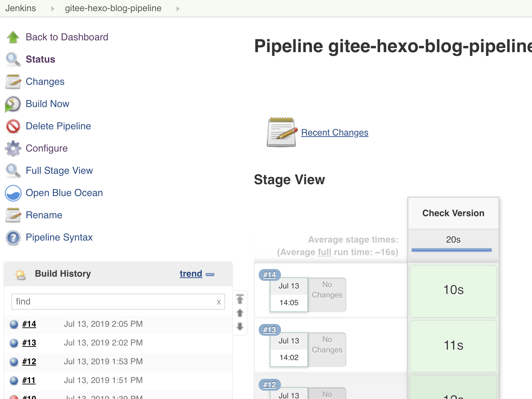Click the Open Blue Ocean icon
Viewport: 532px width, 399px height.
tap(13, 193)
